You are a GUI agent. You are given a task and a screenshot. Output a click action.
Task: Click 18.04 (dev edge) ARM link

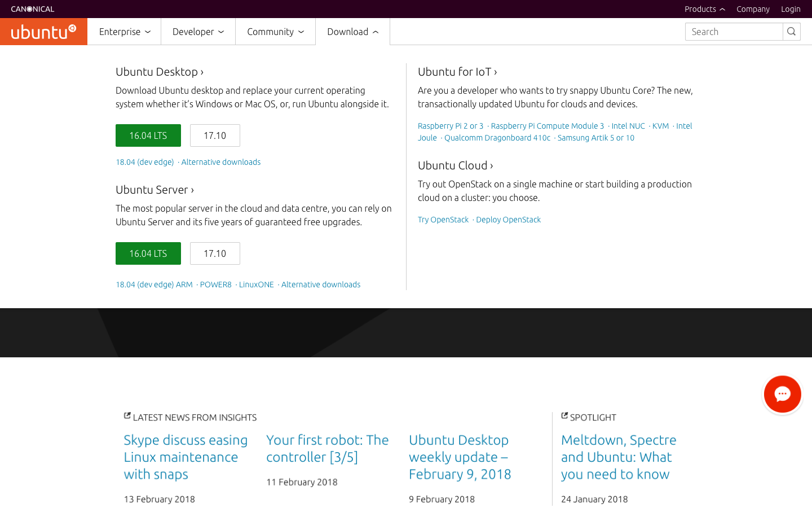point(154,284)
